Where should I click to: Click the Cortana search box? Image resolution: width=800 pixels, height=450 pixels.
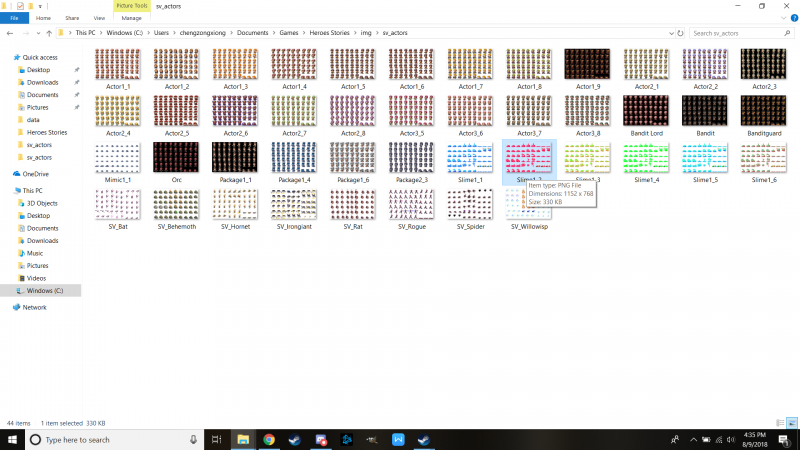[x=114, y=440]
